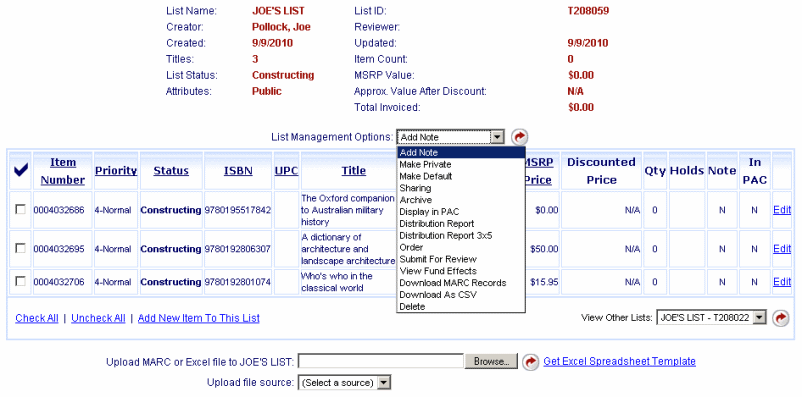802x397 pixels.
Task: Click the upload file path input field
Action: pyautogui.click(x=381, y=361)
